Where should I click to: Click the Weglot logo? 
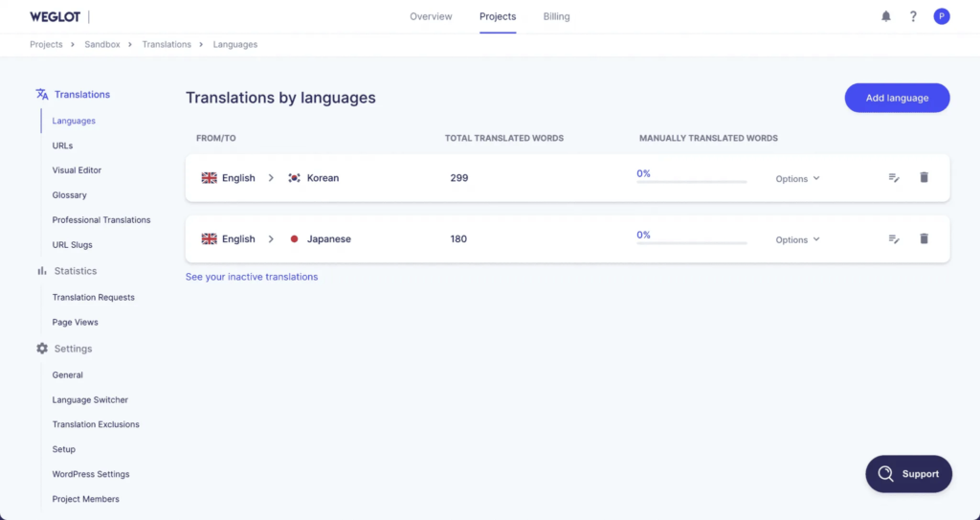[55, 16]
